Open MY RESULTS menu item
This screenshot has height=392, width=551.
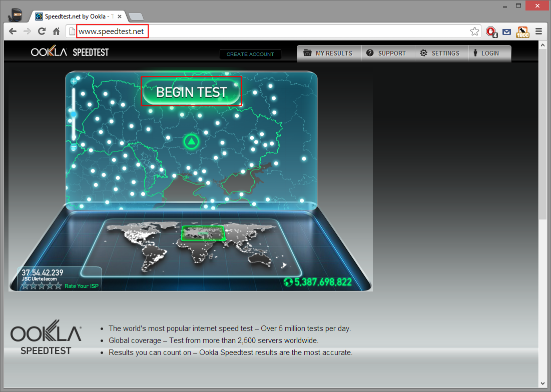tap(329, 53)
